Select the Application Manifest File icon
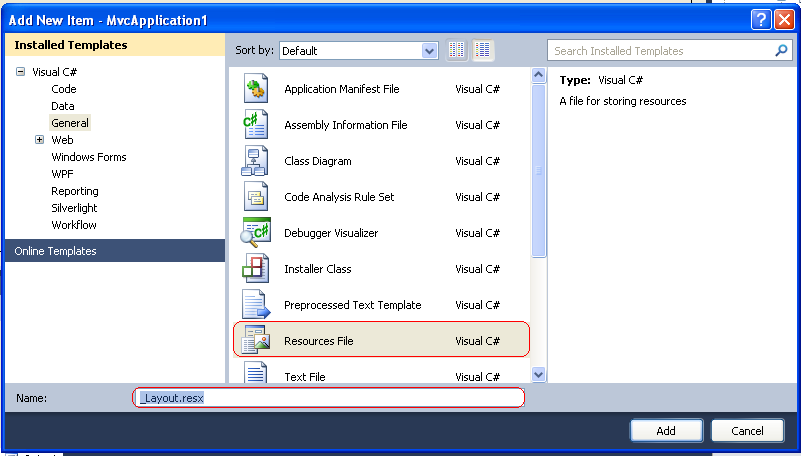801x456 pixels. click(x=256, y=89)
